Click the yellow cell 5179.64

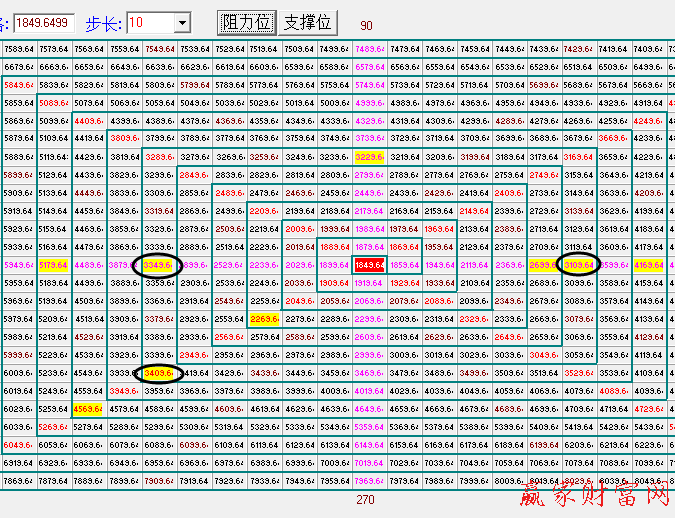point(54,265)
